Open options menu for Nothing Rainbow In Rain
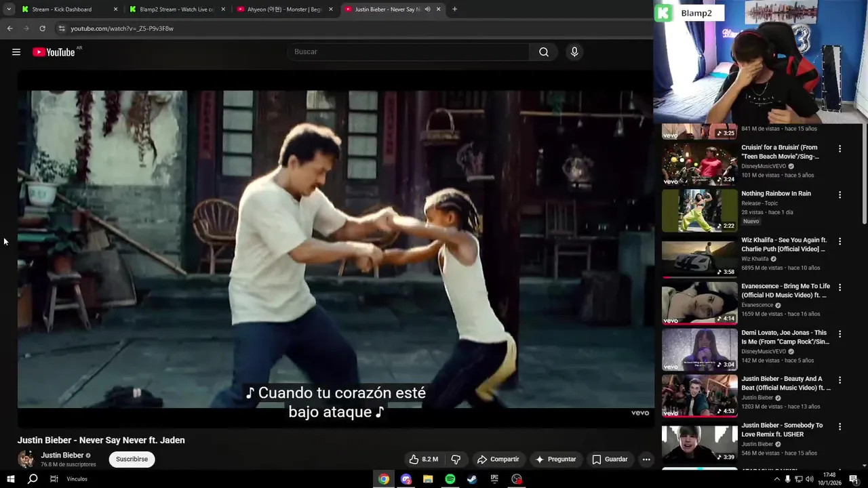 click(x=840, y=195)
